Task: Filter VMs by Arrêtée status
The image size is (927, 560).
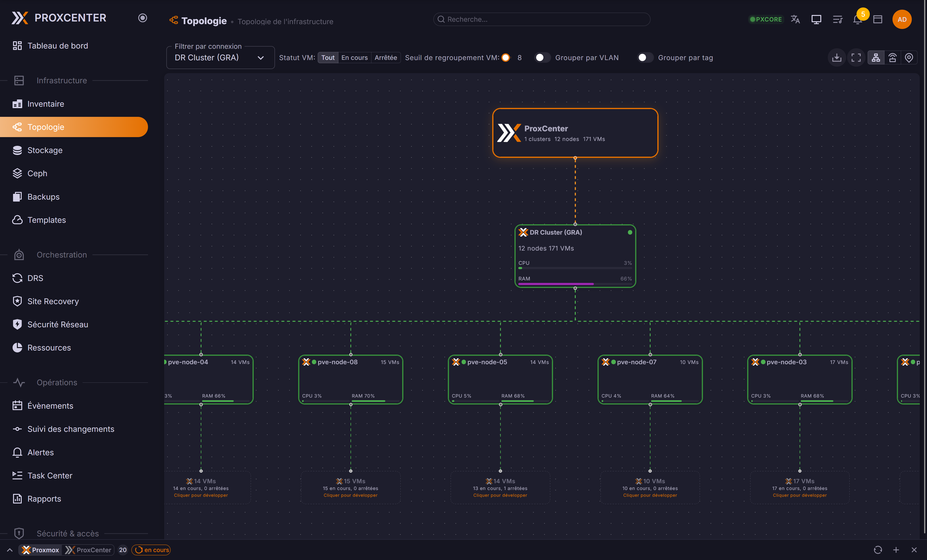Action: click(386, 57)
